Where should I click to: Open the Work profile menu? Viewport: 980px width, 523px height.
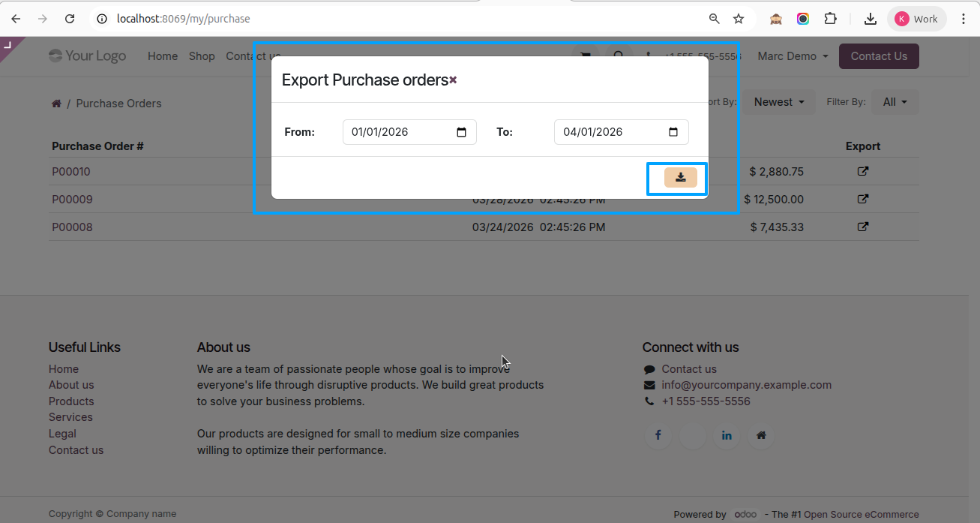pos(916,19)
